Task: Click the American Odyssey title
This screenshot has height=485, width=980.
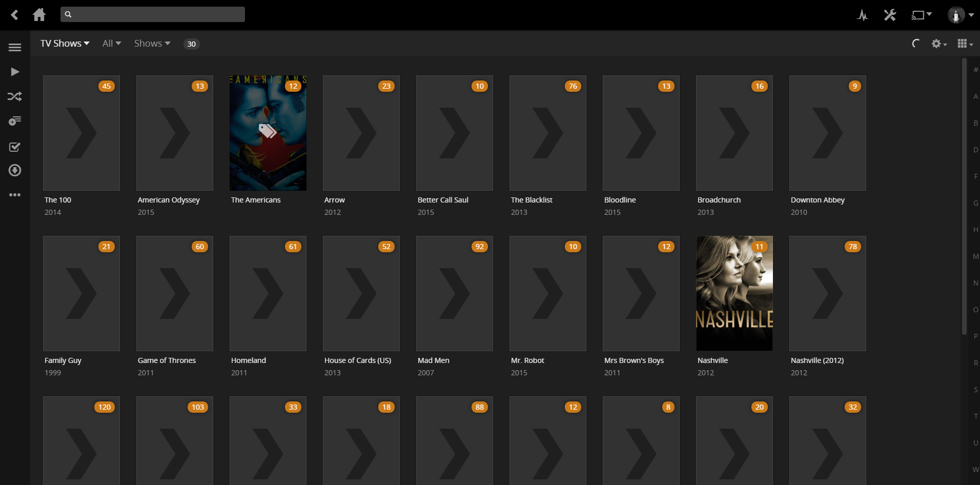Action: pos(169,200)
